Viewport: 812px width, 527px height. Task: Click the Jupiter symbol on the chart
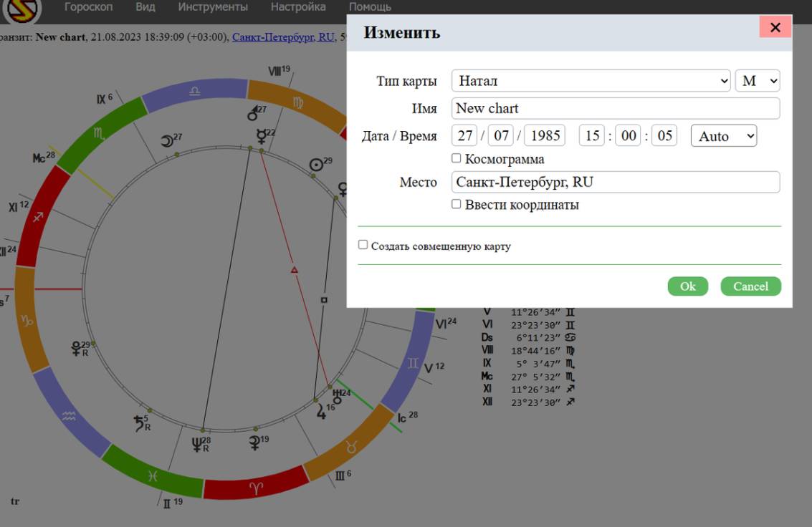pos(321,412)
